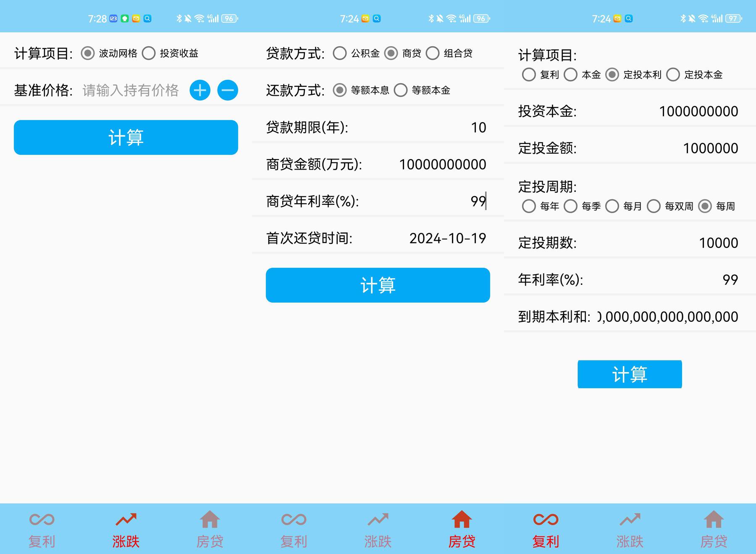
Task: Open the 首次还贷时间 date picker
Action: 447,238
